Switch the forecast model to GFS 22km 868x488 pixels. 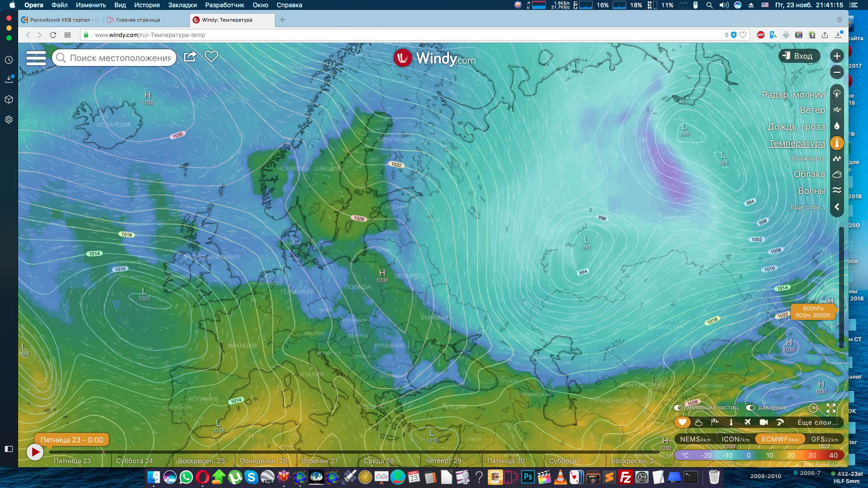tap(824, 439)
